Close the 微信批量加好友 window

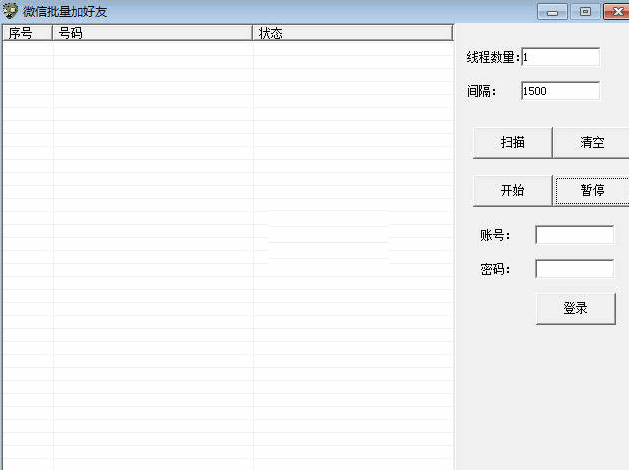617,12
